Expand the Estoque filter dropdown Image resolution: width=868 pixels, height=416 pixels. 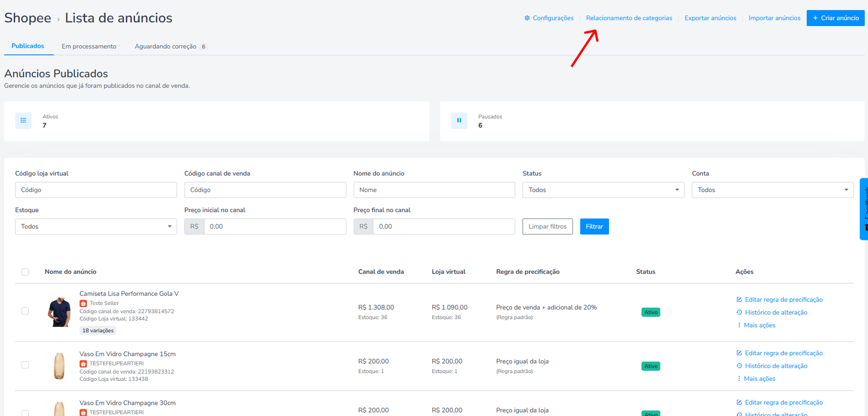(96, 227)
